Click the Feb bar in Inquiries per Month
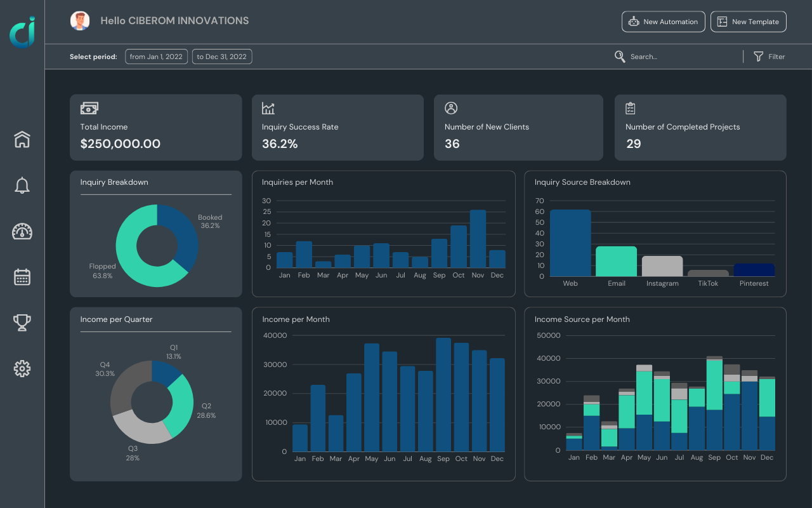The height and width of the screenshot is (508, 812). coord(304,255)
